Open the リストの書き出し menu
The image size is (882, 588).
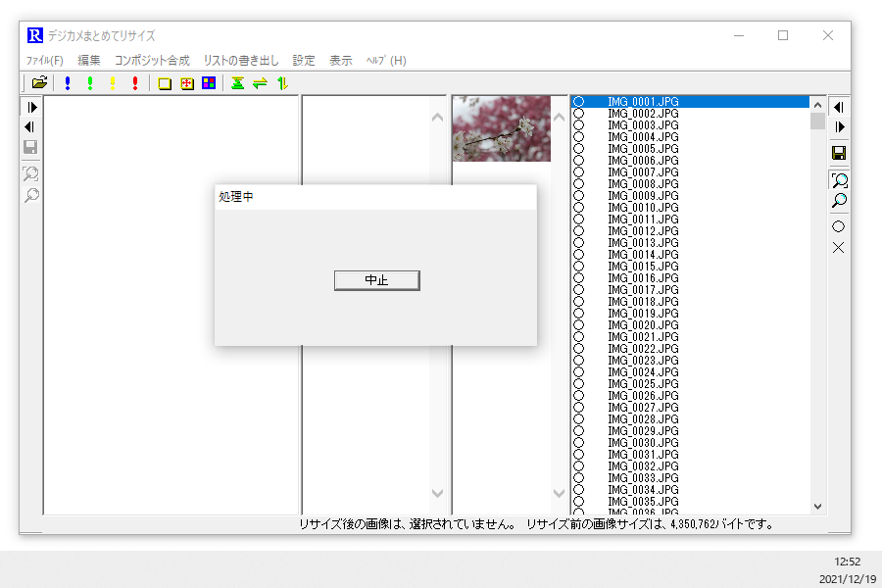(x=241, y=60)
